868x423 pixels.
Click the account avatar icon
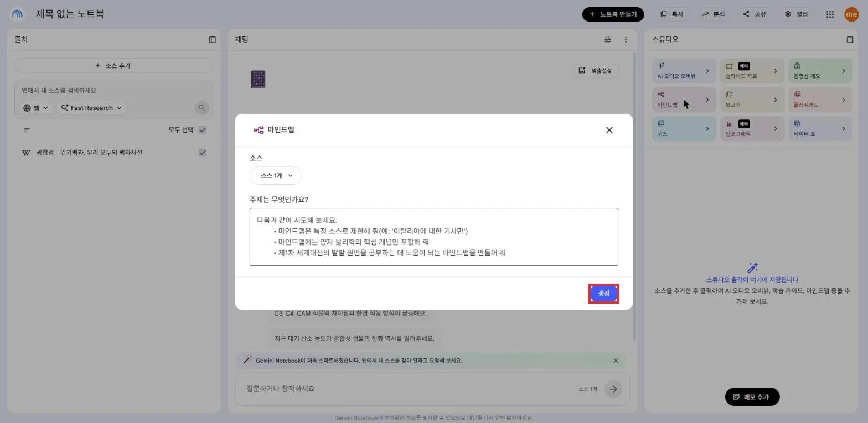click(x=851, y=14)
